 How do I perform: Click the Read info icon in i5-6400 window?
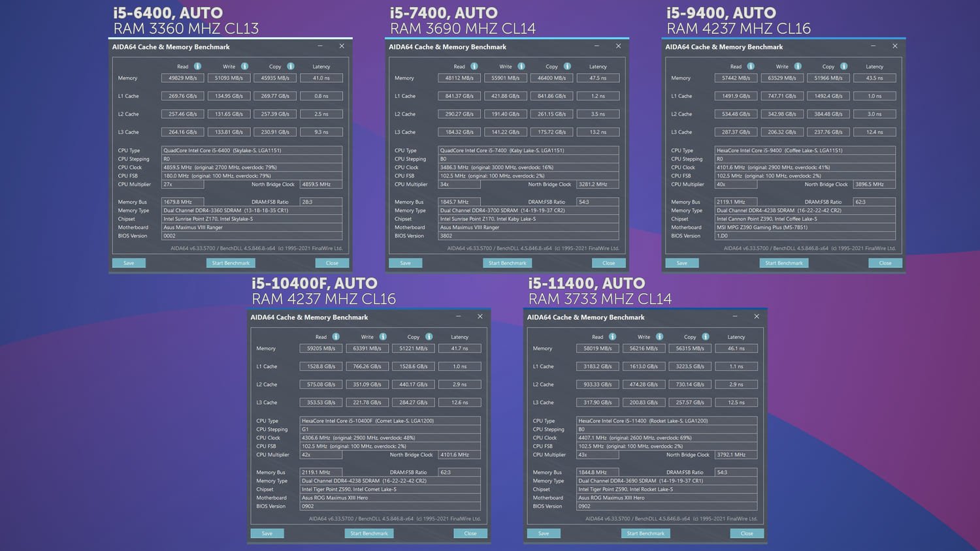pyautogui.click(x=197, y=66)
